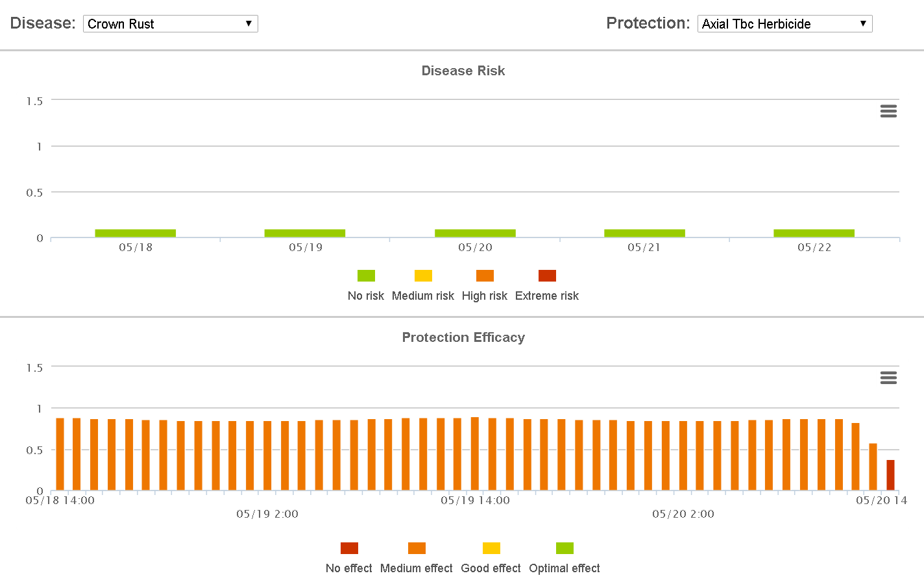Toggle the Medium effect legend item
Image resolution: width=924 pixels, height=580 pixels.
pos(417,568)
